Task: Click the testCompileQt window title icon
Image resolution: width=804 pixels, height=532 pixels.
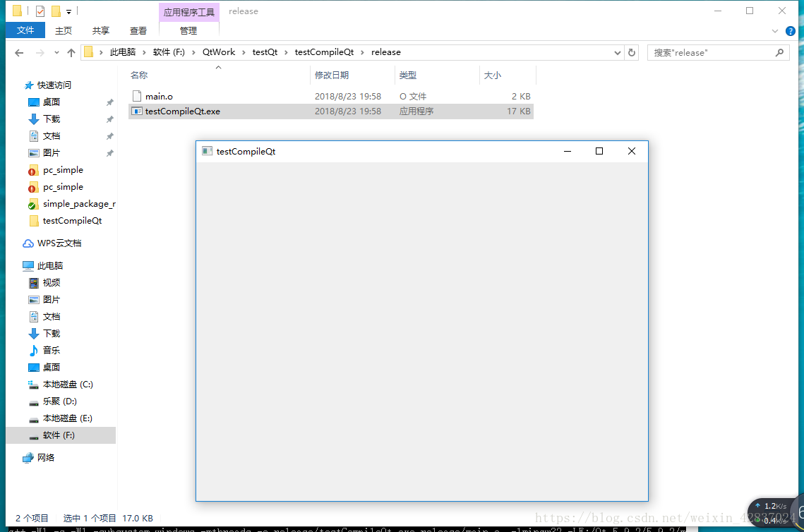Action: (207, 151)
